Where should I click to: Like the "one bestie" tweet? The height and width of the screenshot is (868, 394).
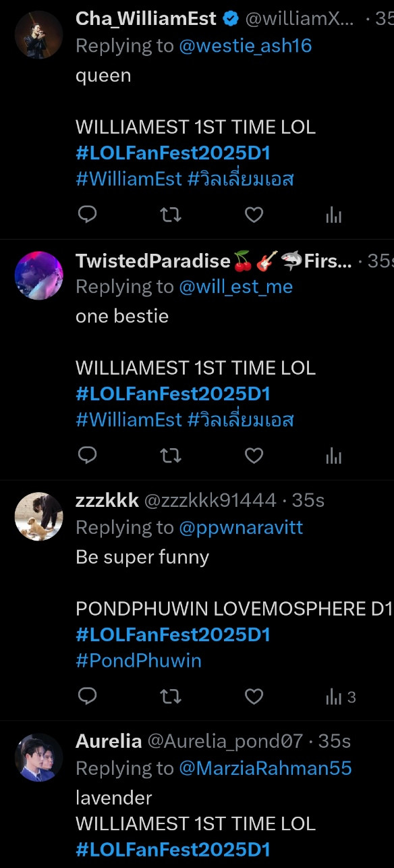click(x=254, y=456)
